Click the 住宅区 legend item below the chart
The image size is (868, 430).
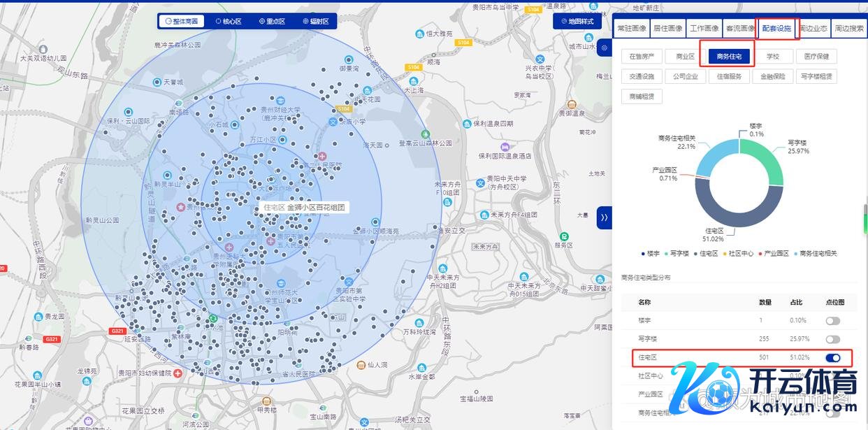pyautogui.click(x=706, y=253)
